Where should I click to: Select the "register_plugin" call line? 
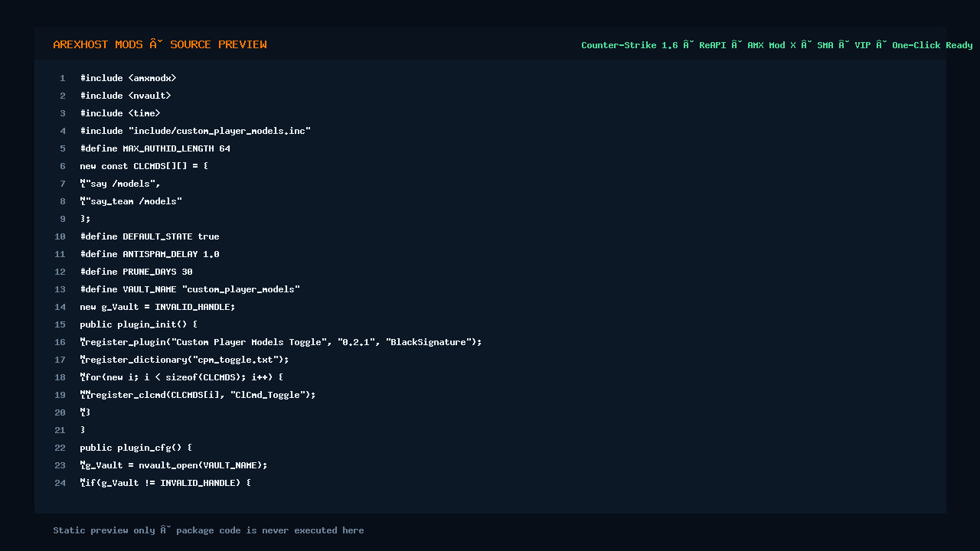(281, 342)
